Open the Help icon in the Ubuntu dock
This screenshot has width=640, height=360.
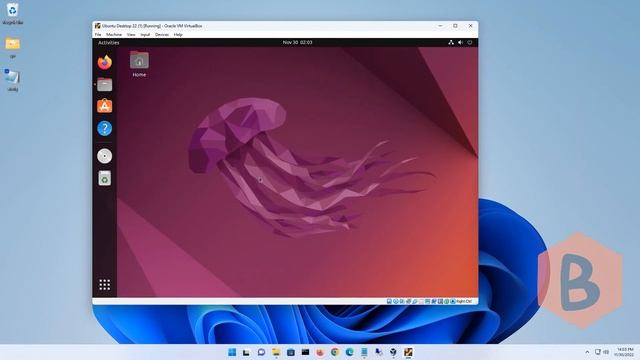(x=104, y=129)
